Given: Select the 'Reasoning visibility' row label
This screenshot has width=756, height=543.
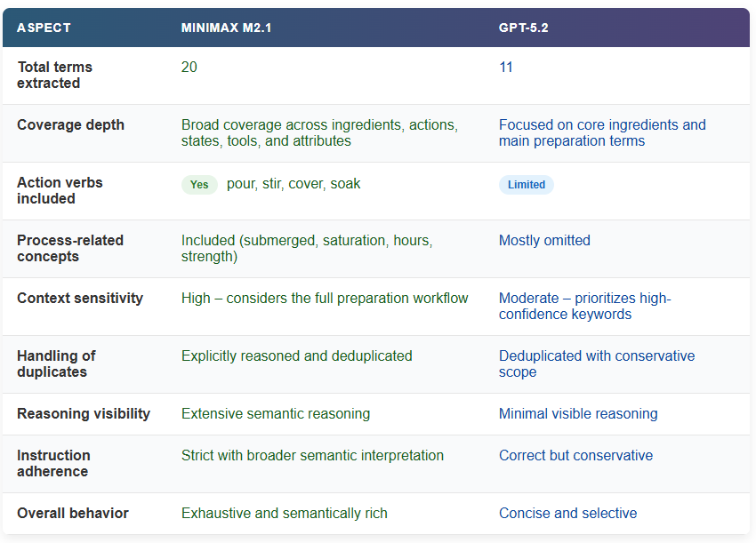Looking at the screenshot, I should [84, 414].
